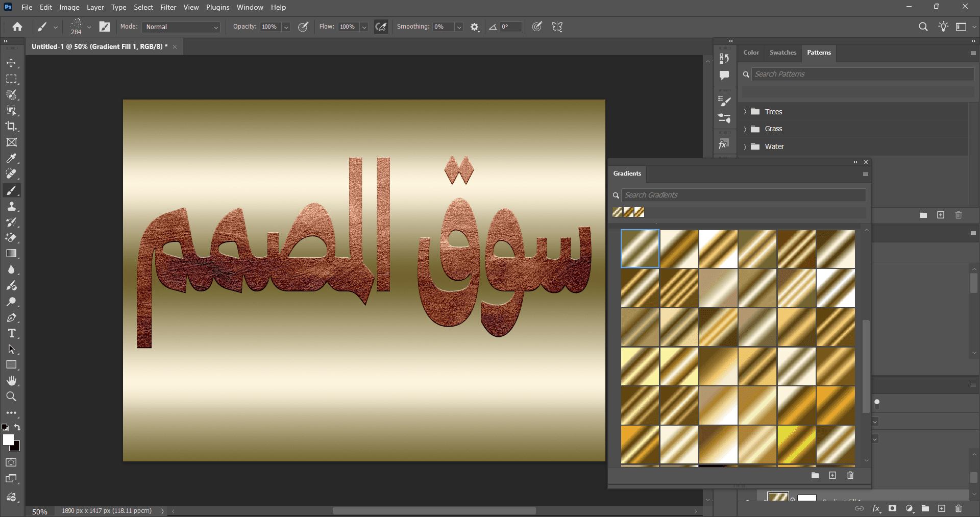Image resolution: width=980 pixels, height=517 pixels.
Task: Open the Smoothing slider dropdown
Action: (459, 27)
